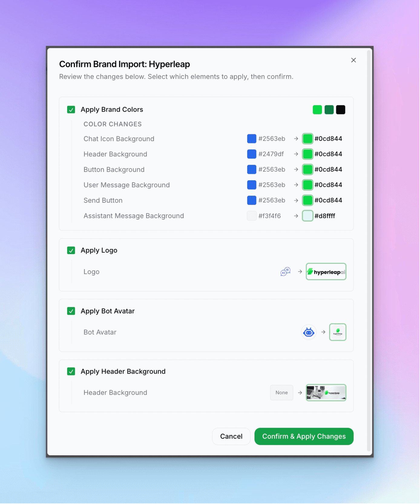Click the Button Background row label
The height and width of the screenshot is (504, 420).
pyautogui.click(x=114, y=169)
